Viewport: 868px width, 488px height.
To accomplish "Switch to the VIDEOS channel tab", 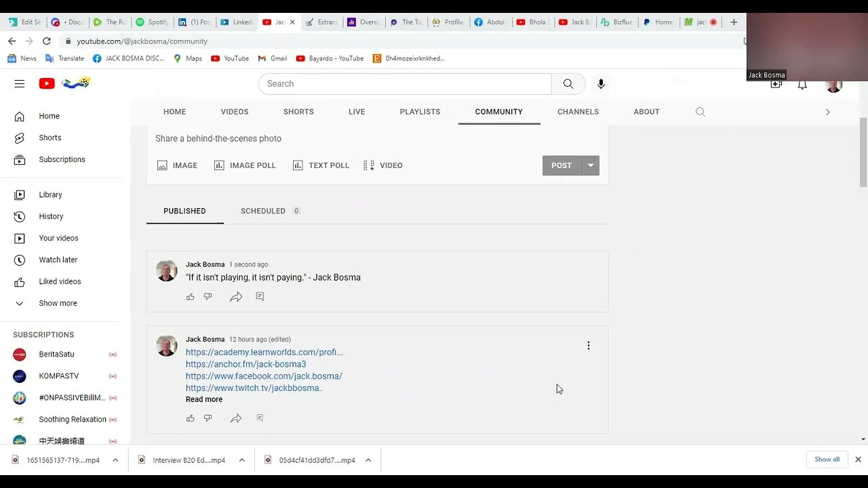I will click(235, 112).
